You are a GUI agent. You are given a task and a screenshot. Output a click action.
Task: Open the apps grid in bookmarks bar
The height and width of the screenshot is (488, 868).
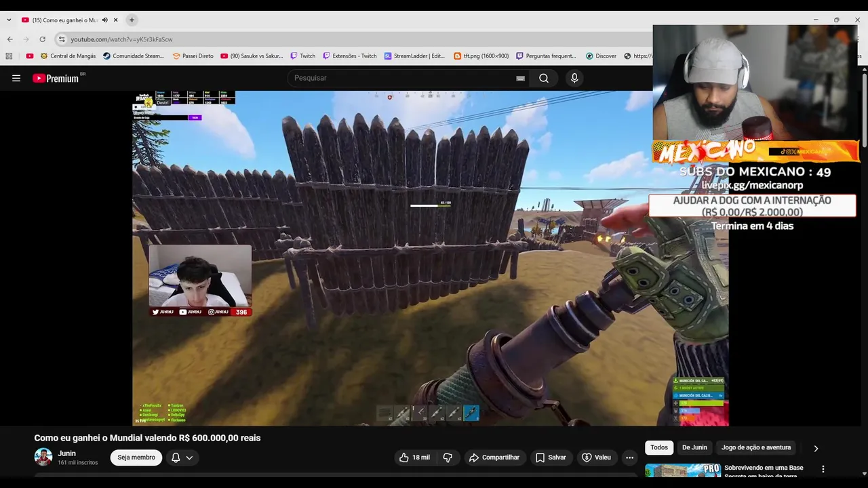coord(9,56)
